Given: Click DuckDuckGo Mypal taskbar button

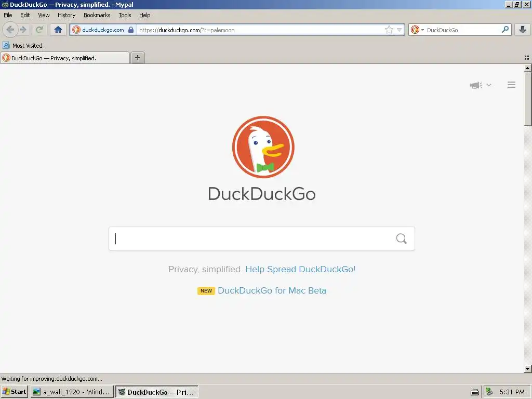Looking at the screenshot, I should coord(157,392).
